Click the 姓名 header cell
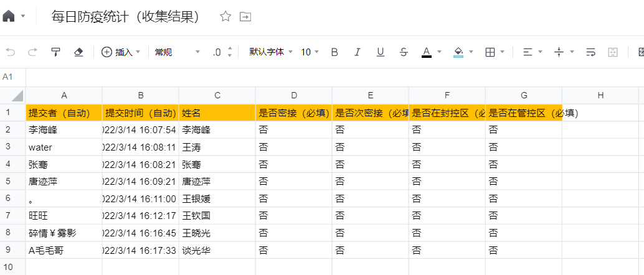 pos(217,113)
